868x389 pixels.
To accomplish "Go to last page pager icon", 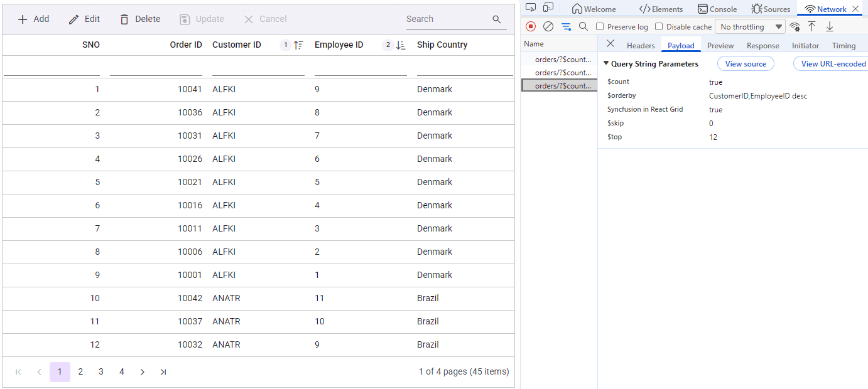I will pos(163,372).
